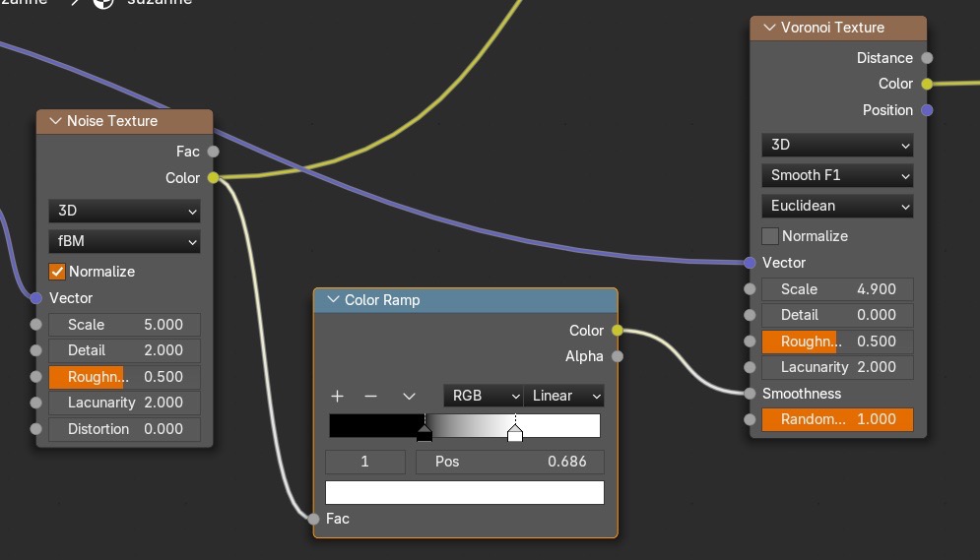Click Noise Texture Color output socket

click(x=213, y=178)
